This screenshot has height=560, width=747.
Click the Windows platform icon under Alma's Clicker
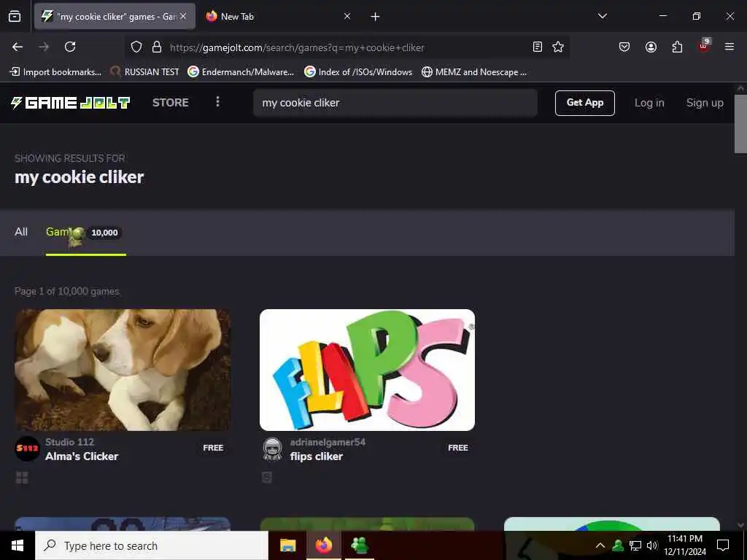(22, 478)
